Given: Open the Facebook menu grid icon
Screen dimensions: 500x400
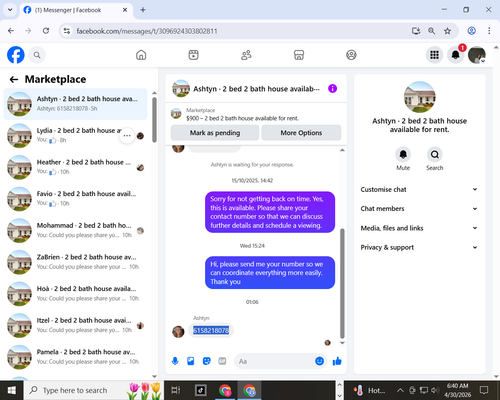Looking at the screenshot, I should point(434,55).
